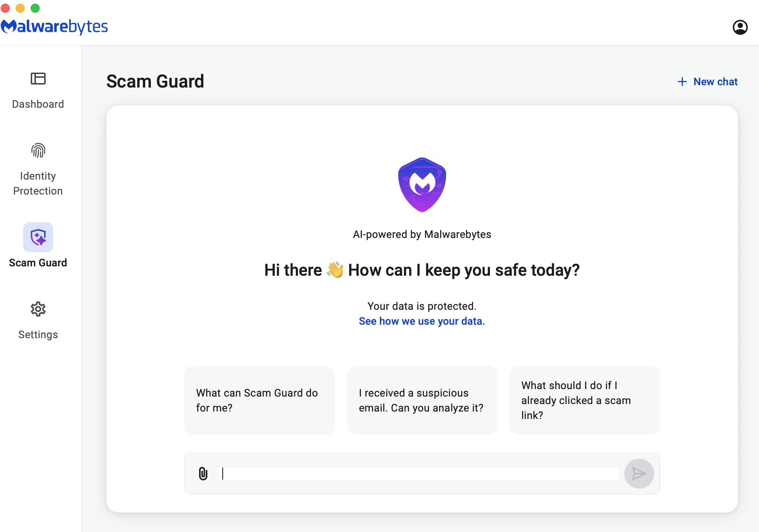Click the Malwarebytes logo
The width and height of the screenshot is (759, 532).
point(54,27)
